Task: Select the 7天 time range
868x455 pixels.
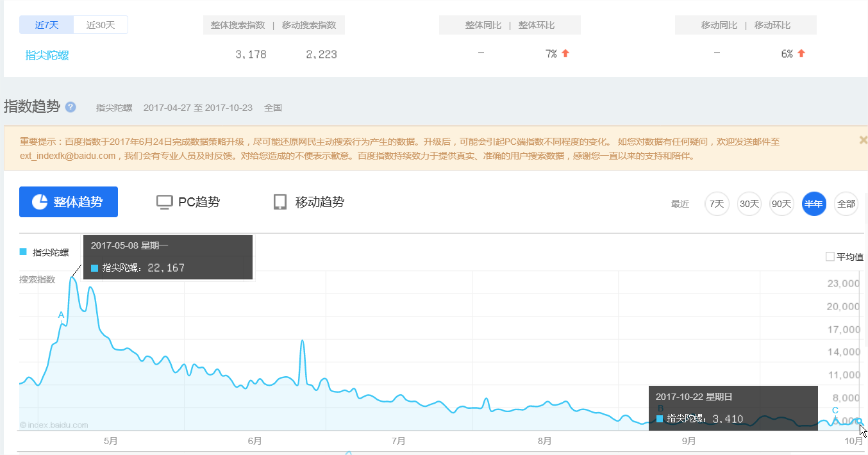Action: (x=717, y=204)
